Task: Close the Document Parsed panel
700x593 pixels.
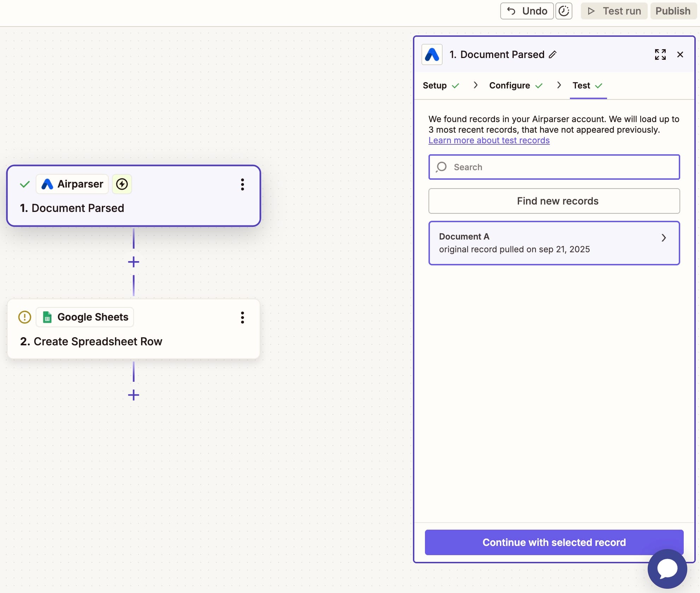Action: click(680, 54)
